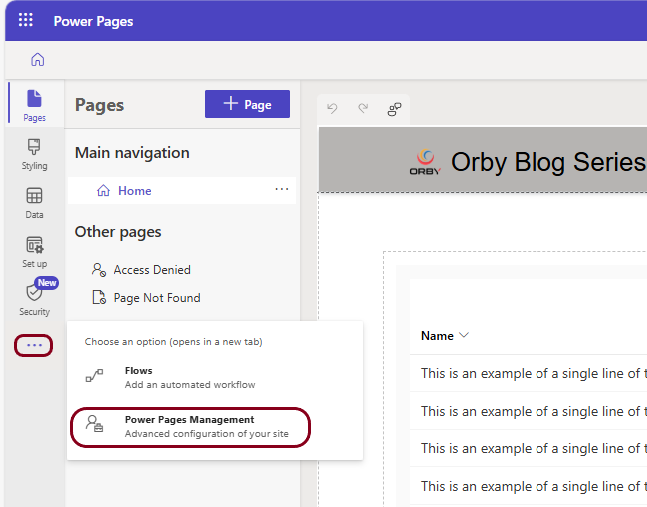Add a new page with + Page button

(247, 104)
